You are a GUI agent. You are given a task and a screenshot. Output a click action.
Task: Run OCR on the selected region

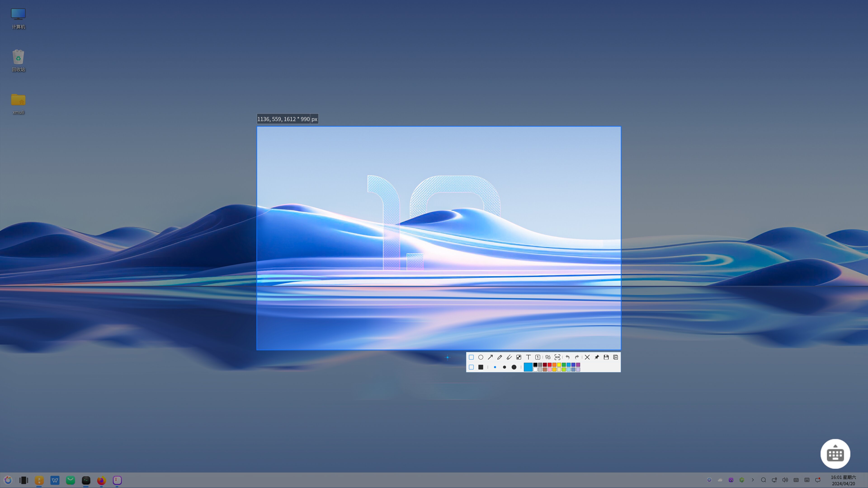[x=557, y=357]
